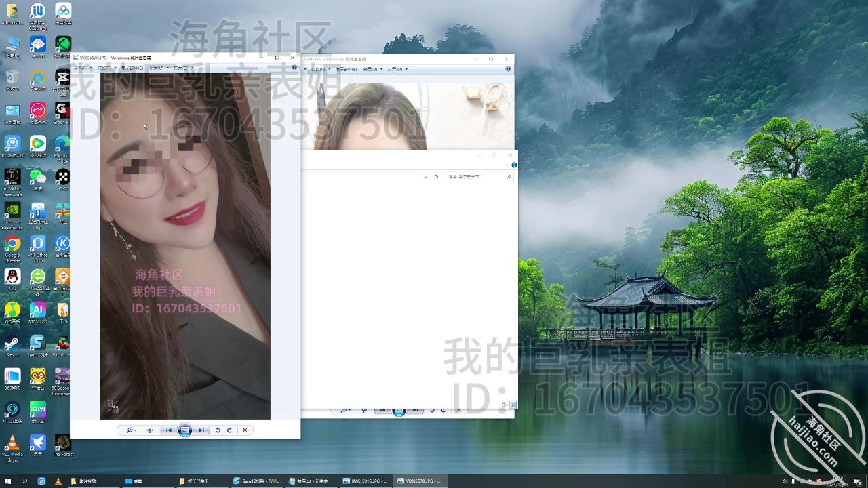Open QQ from the desktop
This screenshot has width=868, height=488.
point(12,274)
